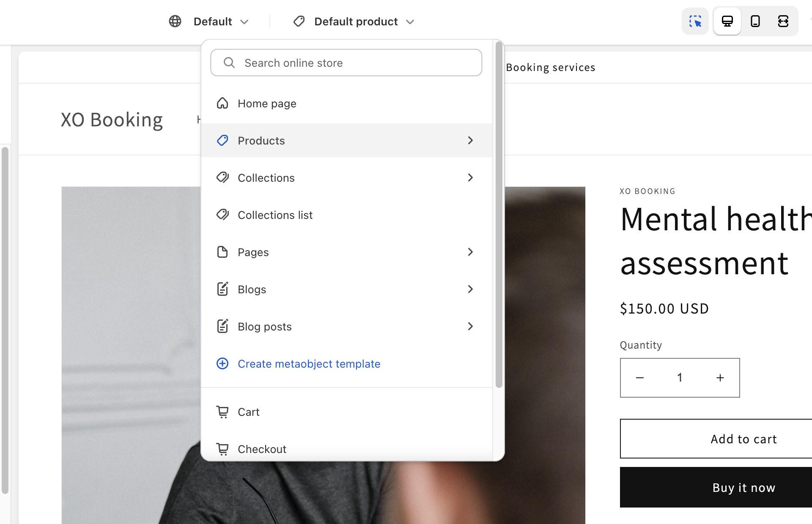Click the Blogs edit-note icon
The width and height of the screenshot is (812, 524).
222,289
